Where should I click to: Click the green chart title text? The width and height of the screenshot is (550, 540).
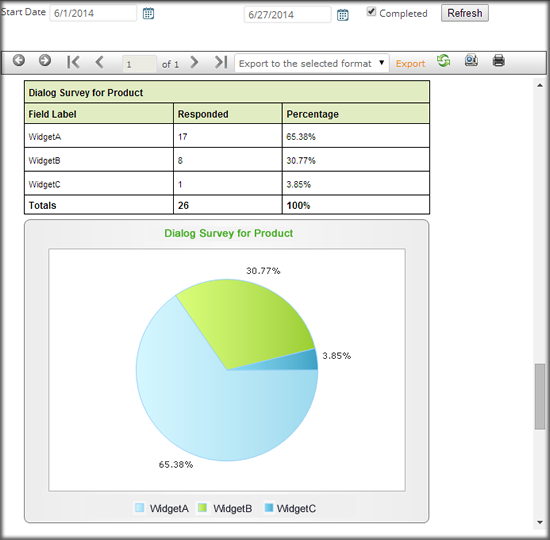[228, 233]
